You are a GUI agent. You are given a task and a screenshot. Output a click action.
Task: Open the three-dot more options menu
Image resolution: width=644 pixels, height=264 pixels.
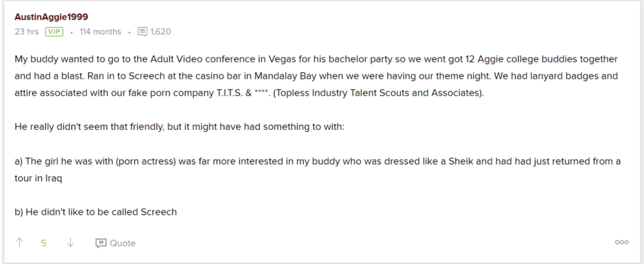tap(622, 243)
